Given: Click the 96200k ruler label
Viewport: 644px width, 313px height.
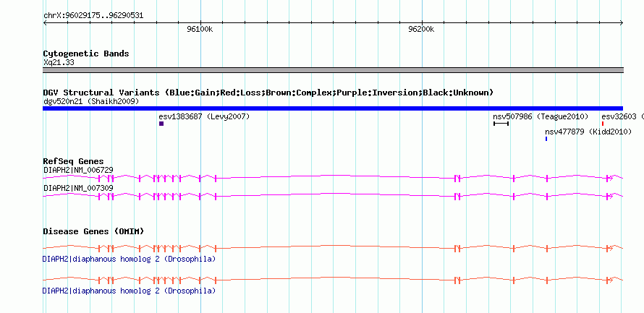Looking at the screenshot, I should pyautogui.click(x=421, y=29).
